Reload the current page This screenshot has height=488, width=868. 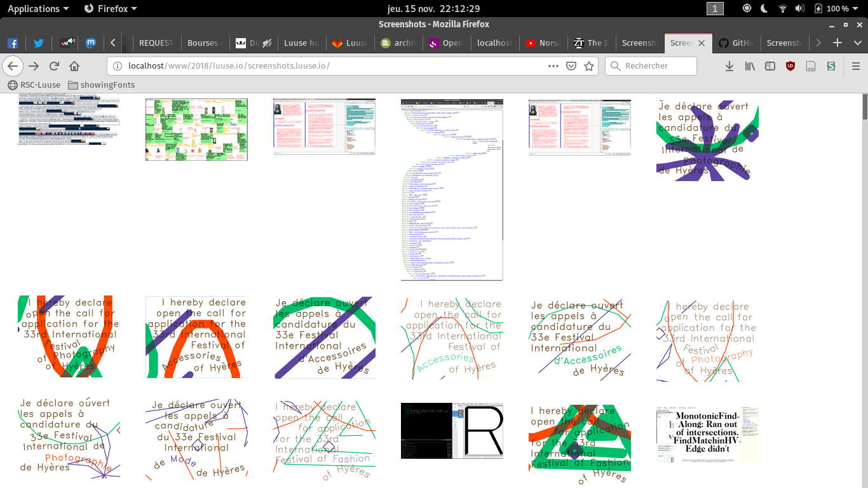[x=54, y=66]
